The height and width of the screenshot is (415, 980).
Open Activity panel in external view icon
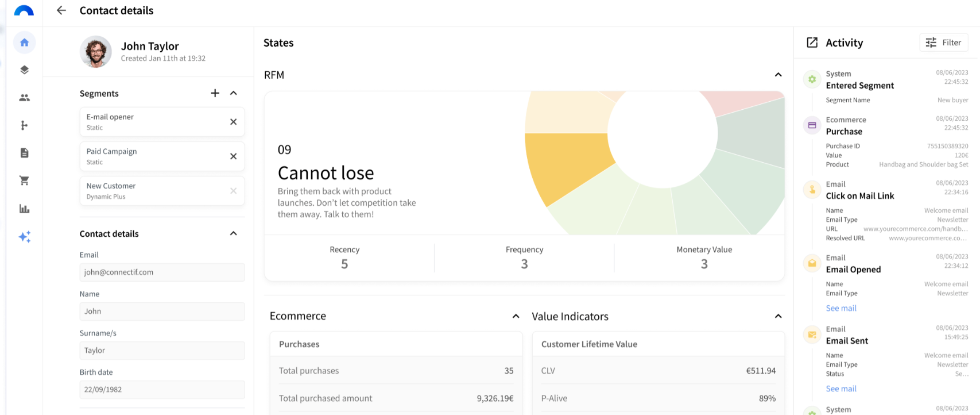click(x=812, y=43)
